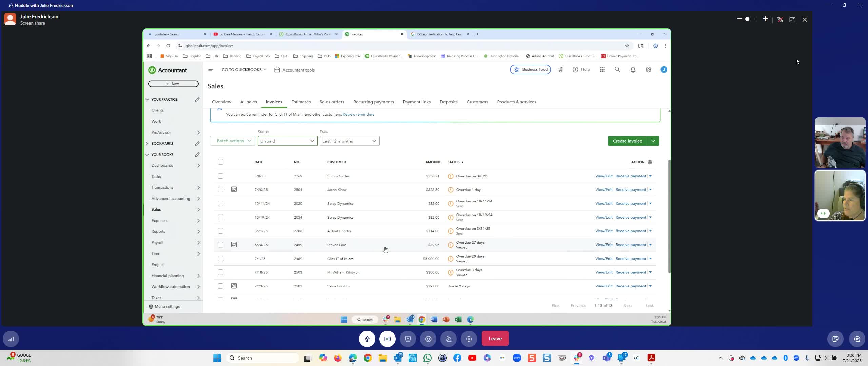This screenshot has height=366, width=868.
Task: Open GO TO QUICKBOOKS dropdown
Action: coord(244,70)
